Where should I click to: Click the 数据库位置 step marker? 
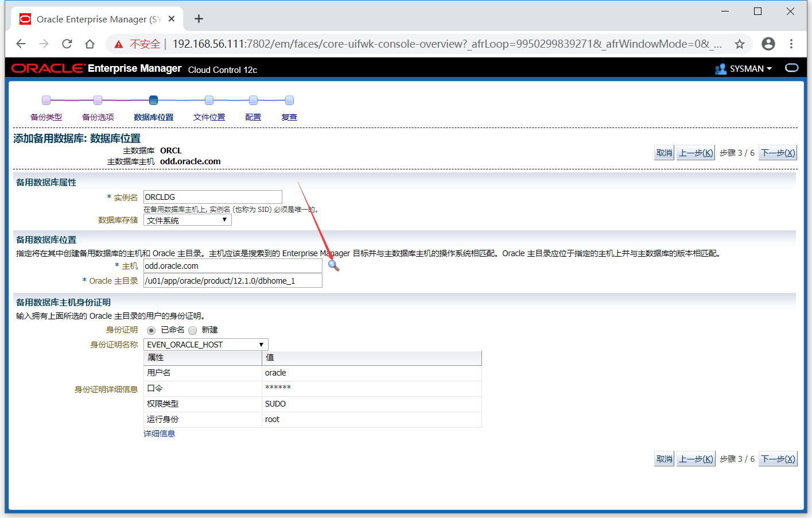pyautogui.click(x=153, y=100)
